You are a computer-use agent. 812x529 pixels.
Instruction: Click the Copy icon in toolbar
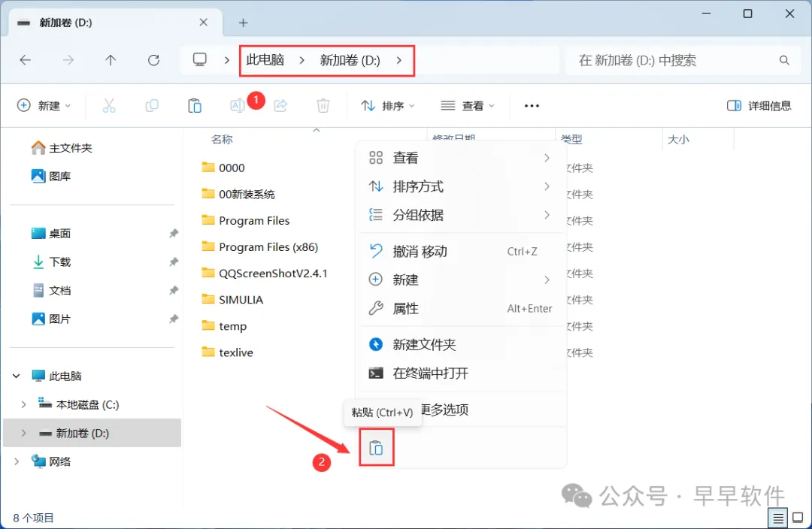pyautogui.click(x=152, y=106)
